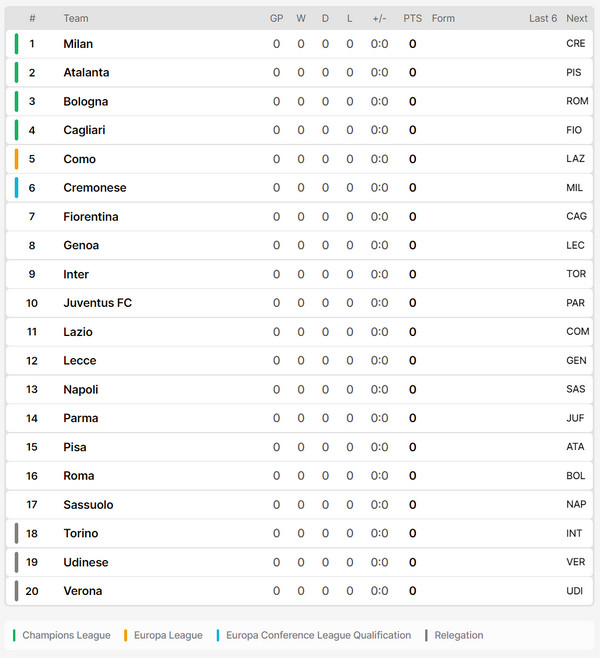Click the orange Europa League legend marker
This screenshot has width=600, height=658.
pos(125,635)
